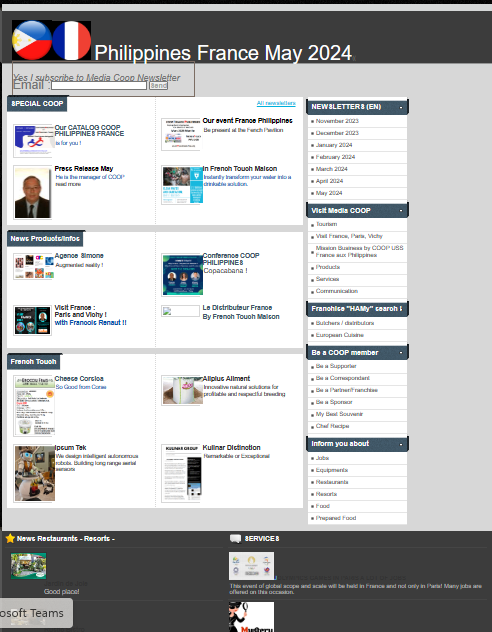The image size is (492, 632).
Task: Click the Send button for newsletter subscription
Action: [x=158, y=85]
